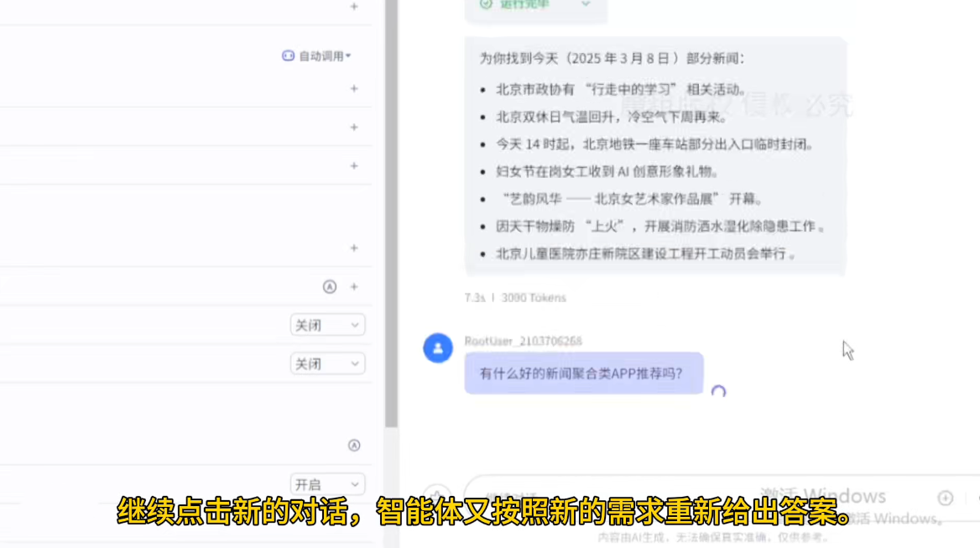980x548 pixels.
Task: Click the loading spinner beside user message
Action: click(x=718, y=391)
